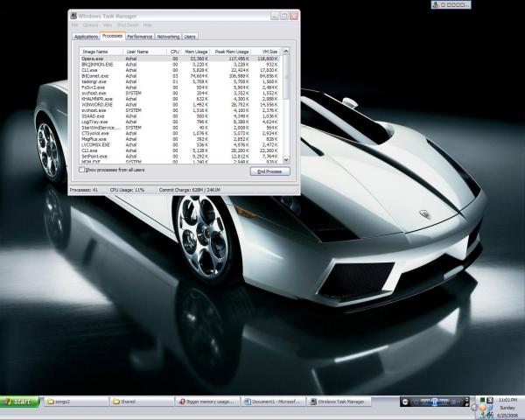Click the process list scroll up arrow
525x420 pixels.
tap(286, 52)
